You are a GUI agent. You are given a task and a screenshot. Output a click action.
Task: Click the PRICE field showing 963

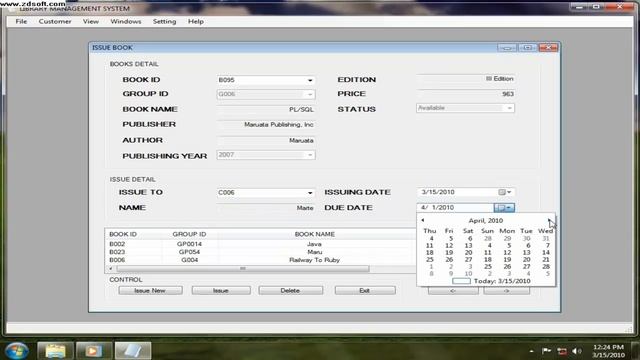(x=465, y=94)
